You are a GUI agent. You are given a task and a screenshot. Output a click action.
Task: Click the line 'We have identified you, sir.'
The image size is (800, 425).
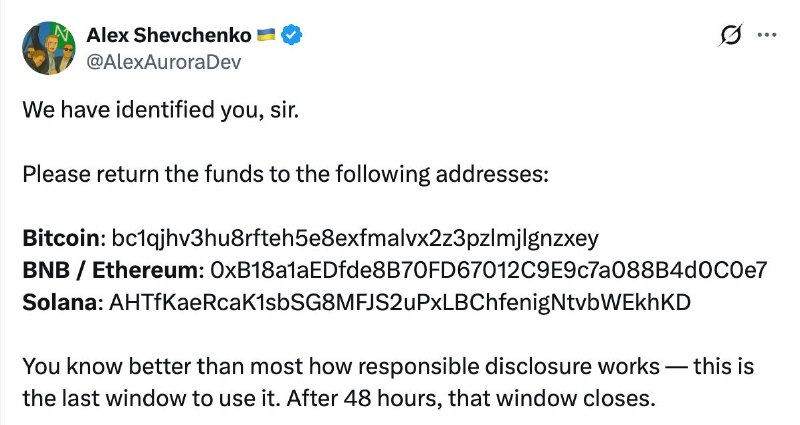pyautogui.click(x=160, y=110)
